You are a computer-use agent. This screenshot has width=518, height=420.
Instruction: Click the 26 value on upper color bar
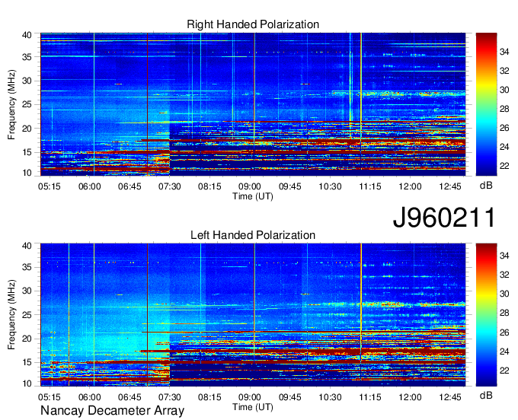(504, 128)
